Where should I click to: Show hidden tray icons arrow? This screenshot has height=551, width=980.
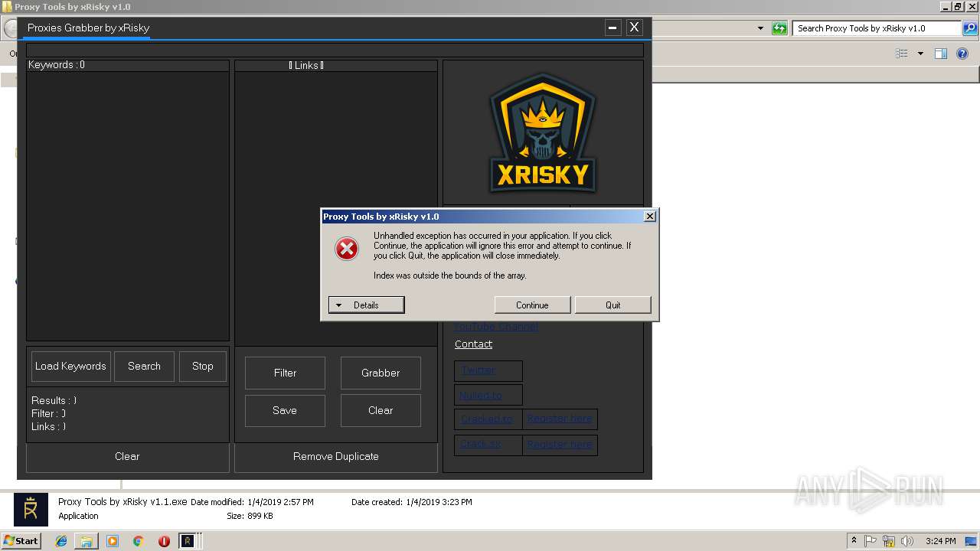pyautogui.click(x=854, y=541)
